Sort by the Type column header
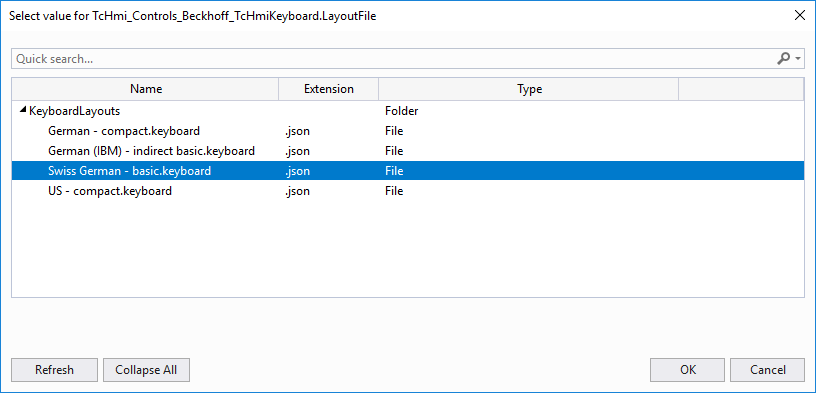Viewport: 816px width, 393px height. pos(529,89)
